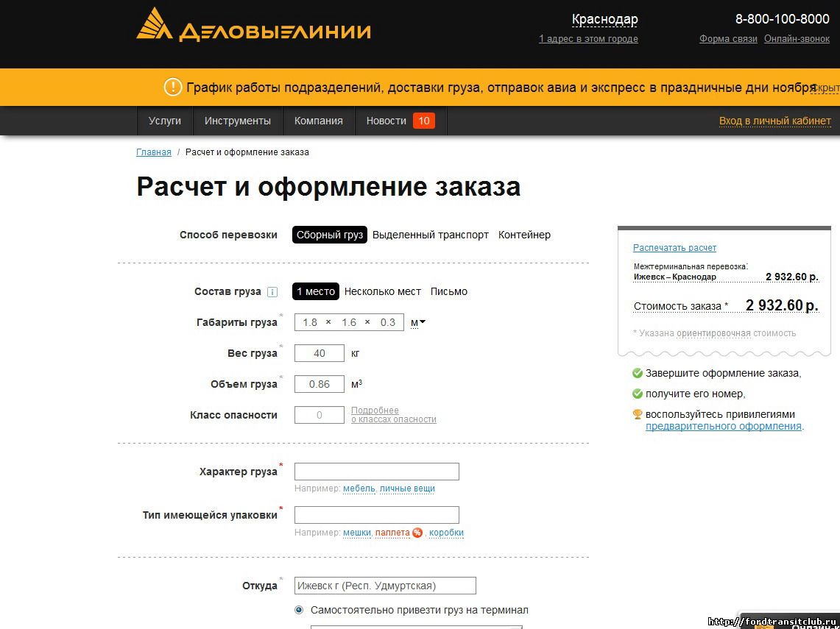Choose Несколько мест cargo option

(383, 291)
